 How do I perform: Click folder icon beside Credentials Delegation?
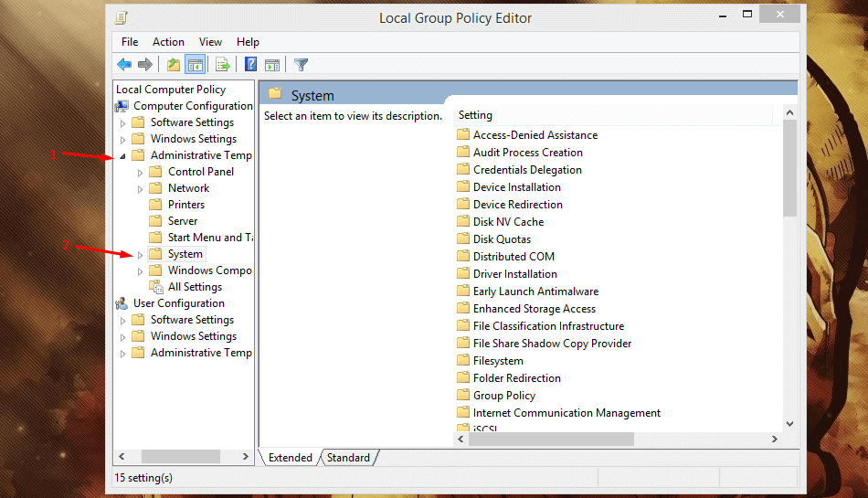click(x=463, y=169)
